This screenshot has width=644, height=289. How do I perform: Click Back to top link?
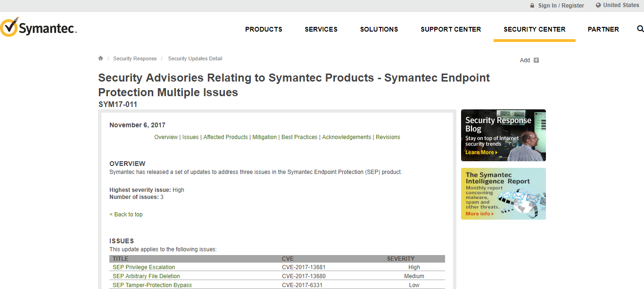click(126, 215)
